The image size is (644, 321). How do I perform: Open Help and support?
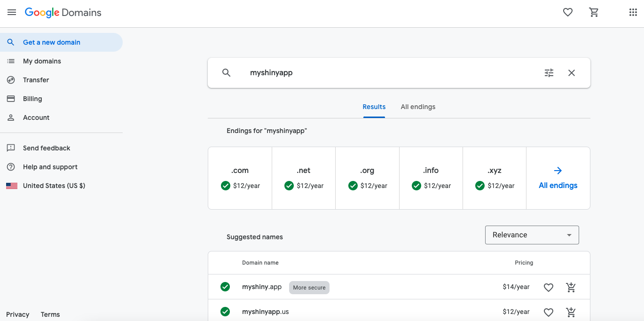point(61,167)
